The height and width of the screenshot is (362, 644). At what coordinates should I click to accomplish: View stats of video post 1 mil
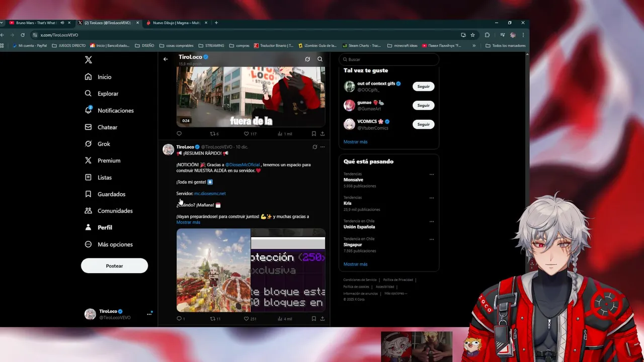[285, 134]
